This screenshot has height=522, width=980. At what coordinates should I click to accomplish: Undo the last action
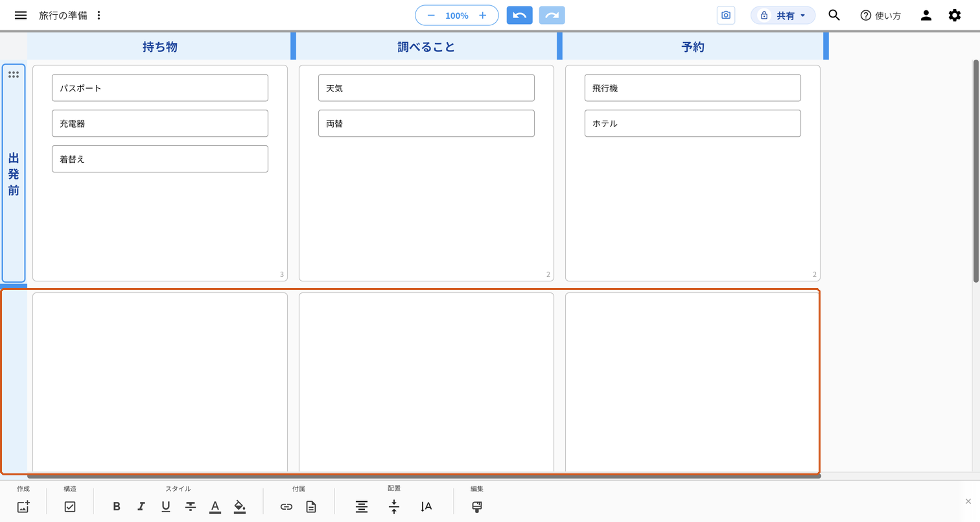[x=519, y=15]
